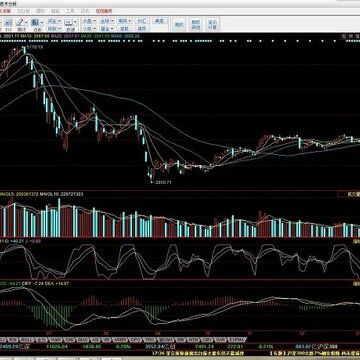The height and width of the screenshot is (360, 360).
Task: Open the blue stock-selection toolbar icon
Action: pyautogui.click(x=35, y=22)
